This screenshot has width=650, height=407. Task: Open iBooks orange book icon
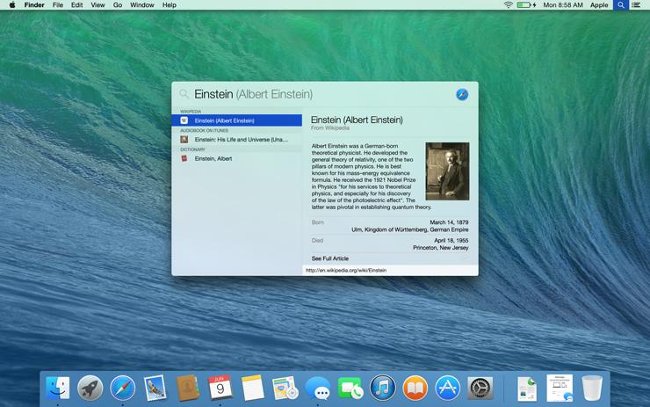click(415, 388)
